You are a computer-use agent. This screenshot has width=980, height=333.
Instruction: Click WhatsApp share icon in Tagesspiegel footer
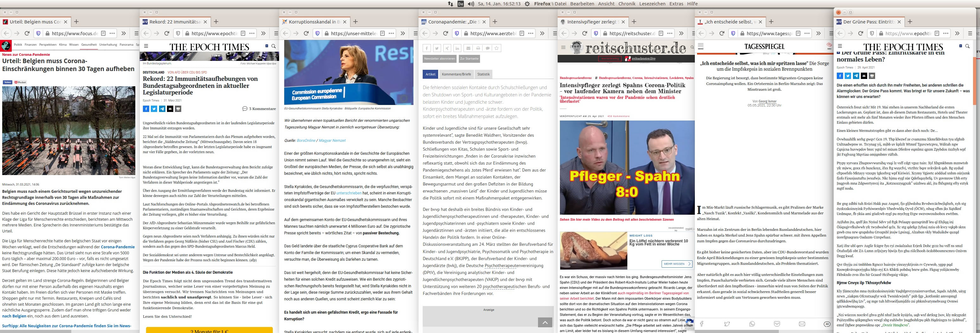click(752, 324)
